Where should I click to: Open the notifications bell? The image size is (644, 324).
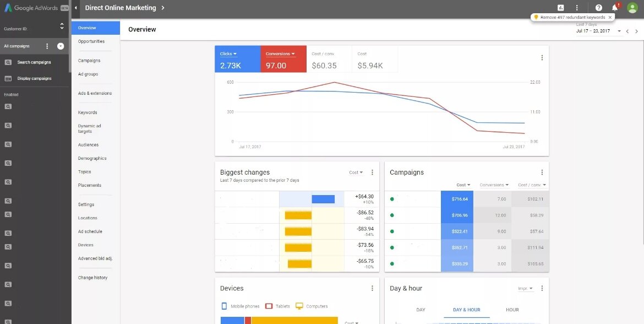click(x=615, y=7)
